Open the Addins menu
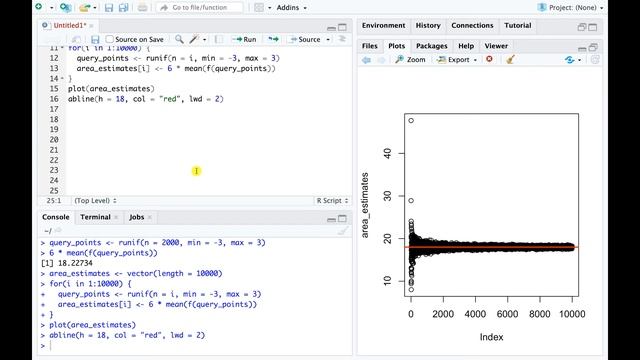 pos(291,8)
